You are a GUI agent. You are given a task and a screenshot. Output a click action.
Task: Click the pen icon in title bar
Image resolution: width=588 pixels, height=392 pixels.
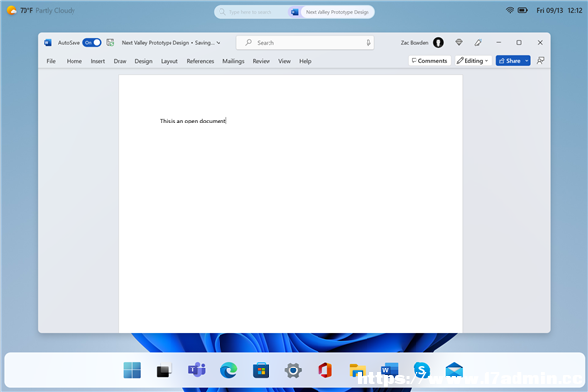click(478, 43)
